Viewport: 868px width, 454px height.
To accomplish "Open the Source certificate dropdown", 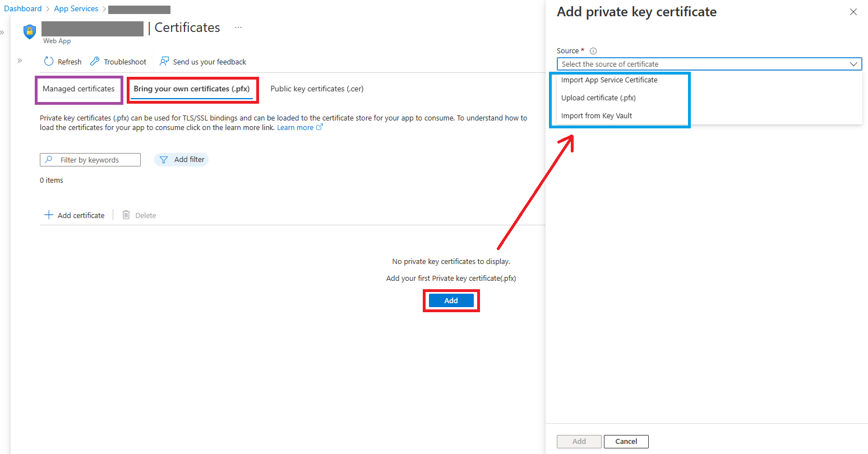I will pyautogui.click(x=709, y=64).
